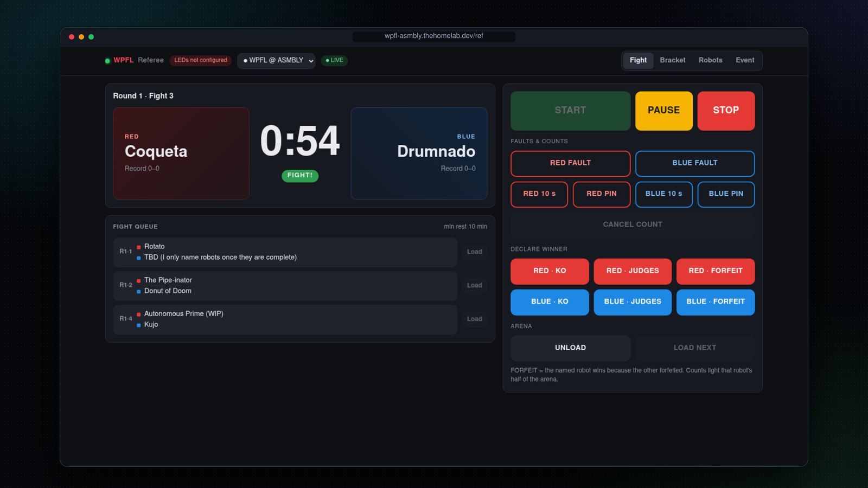The height and width of the screenshot is (488, 868).
Task: Start the BLUE 10 s count
Action: pyautogui.click(x=664, y=194)
